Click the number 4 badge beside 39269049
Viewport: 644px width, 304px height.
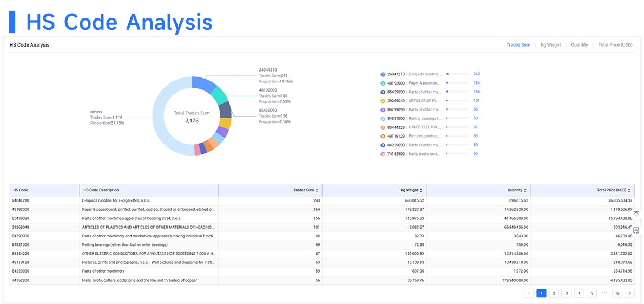point(383,101)
